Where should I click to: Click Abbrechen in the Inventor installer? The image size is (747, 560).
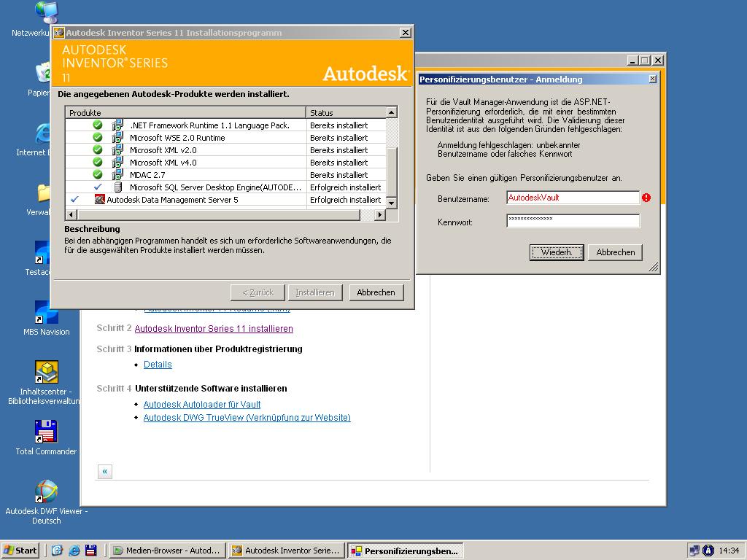[376, 292]
